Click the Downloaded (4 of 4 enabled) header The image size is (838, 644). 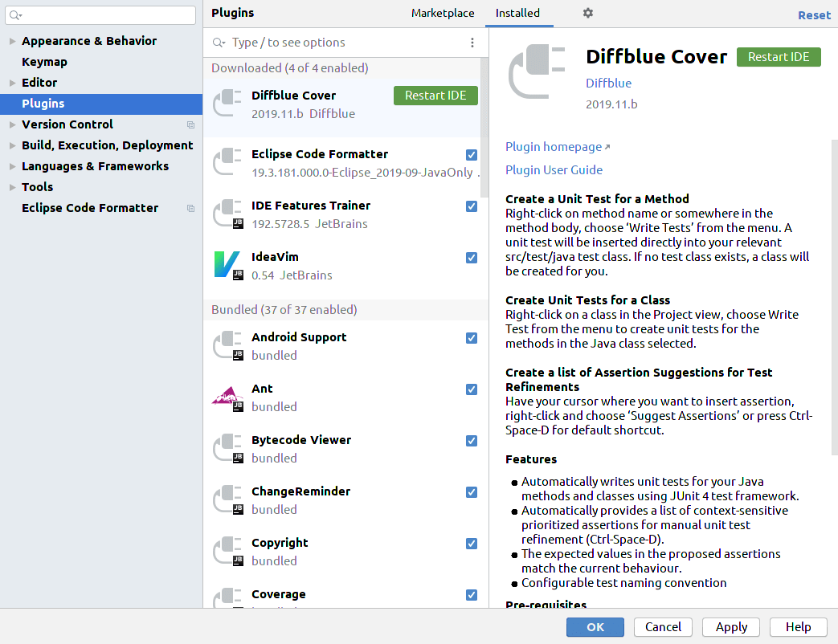point(290,68)
